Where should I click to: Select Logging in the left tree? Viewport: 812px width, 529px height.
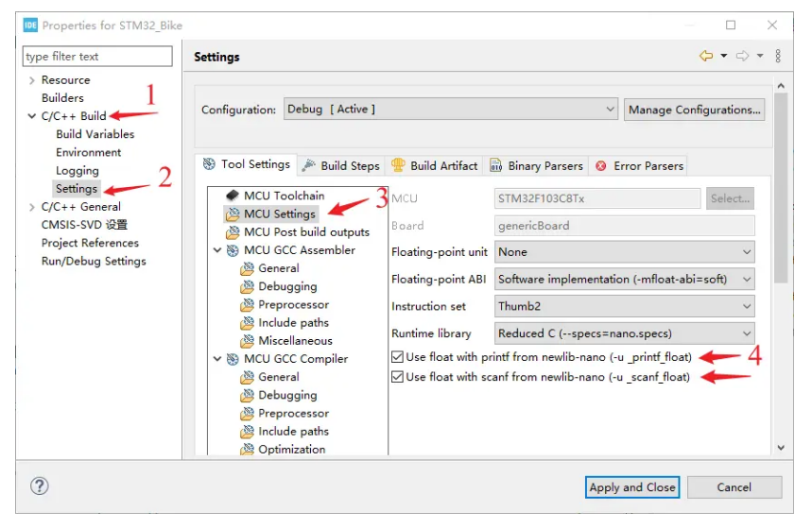tap(78, 170)
